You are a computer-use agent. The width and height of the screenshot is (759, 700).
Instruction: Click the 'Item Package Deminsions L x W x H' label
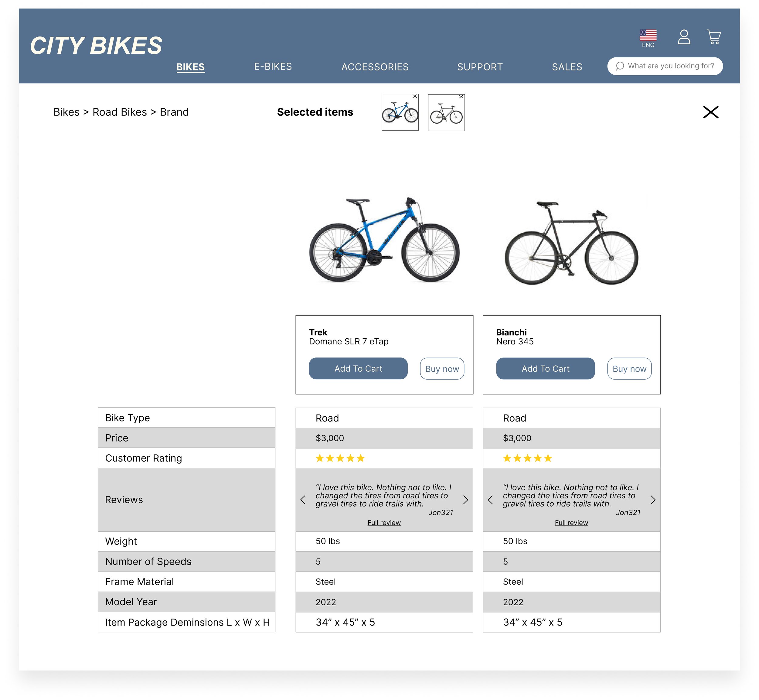[x=188, y=622]
